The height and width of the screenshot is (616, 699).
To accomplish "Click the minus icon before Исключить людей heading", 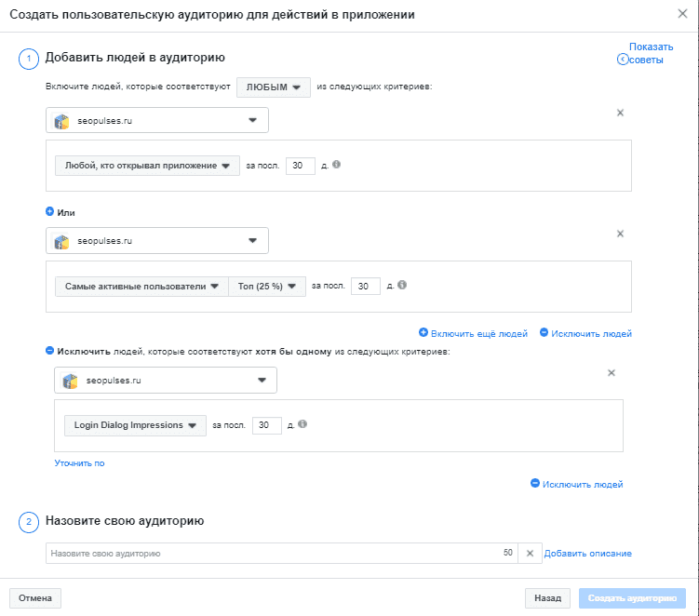I will pyautogui.click(x=50, y=351).
